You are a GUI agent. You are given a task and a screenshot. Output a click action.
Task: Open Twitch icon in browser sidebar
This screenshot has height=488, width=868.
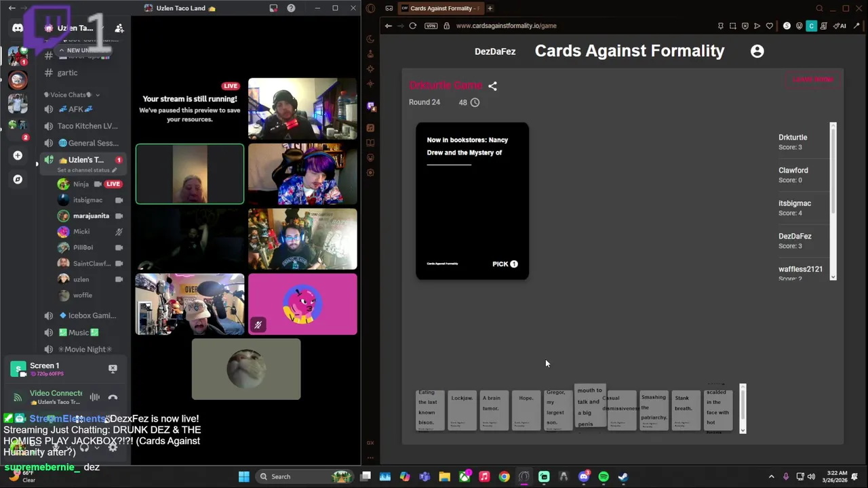coord(370,106)
